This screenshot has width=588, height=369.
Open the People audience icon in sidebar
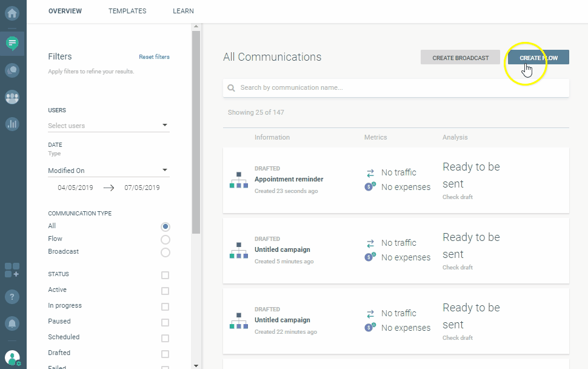[12, 97]
